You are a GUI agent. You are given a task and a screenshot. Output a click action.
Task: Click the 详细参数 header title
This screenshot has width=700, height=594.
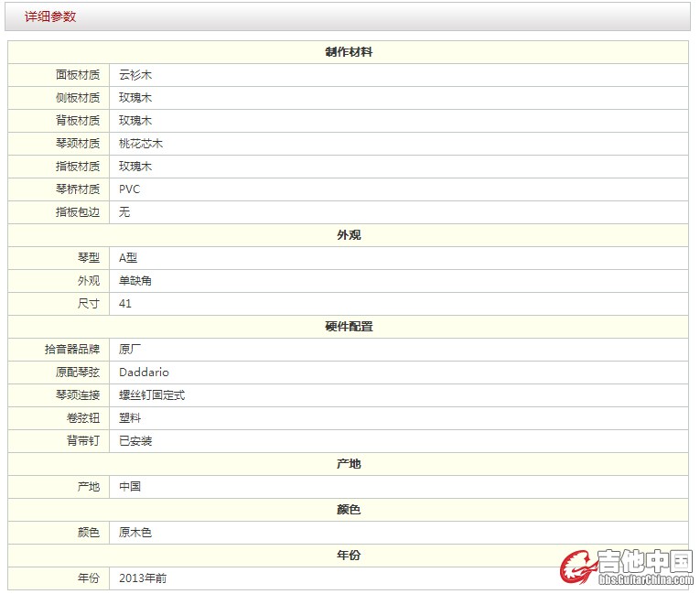50,16
